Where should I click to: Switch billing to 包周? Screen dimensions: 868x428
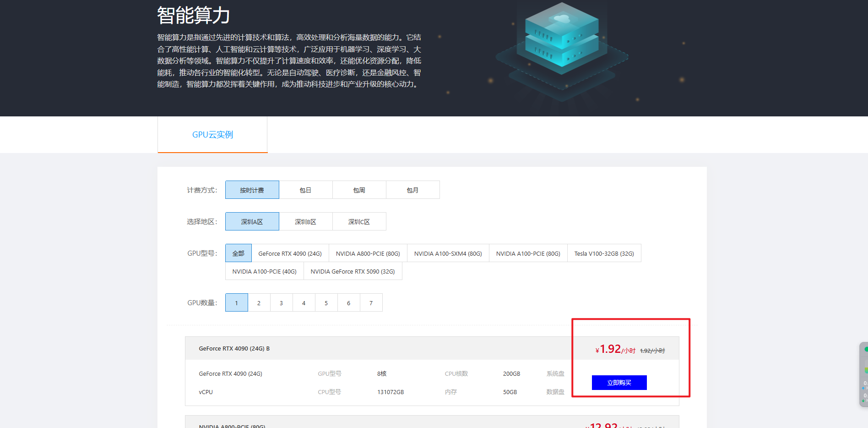tap(359, 190)
